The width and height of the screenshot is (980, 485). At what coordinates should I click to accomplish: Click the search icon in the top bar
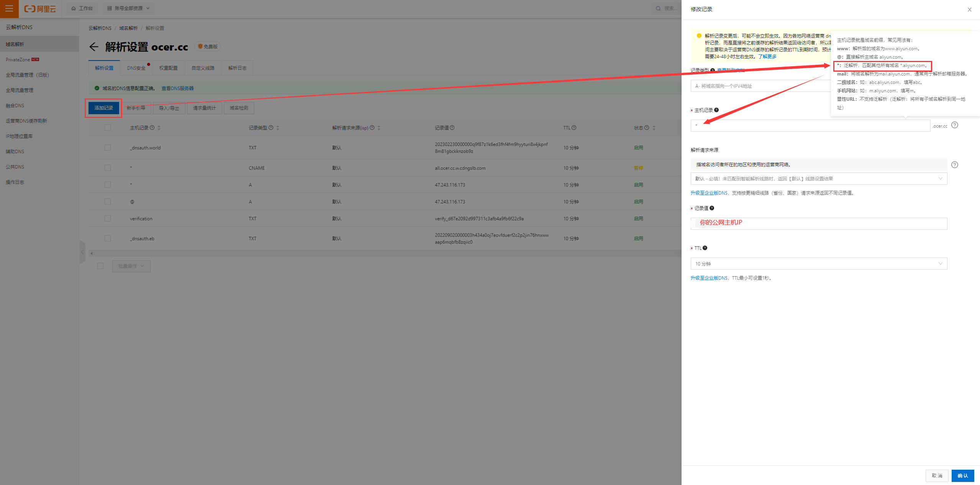point(658,8)
